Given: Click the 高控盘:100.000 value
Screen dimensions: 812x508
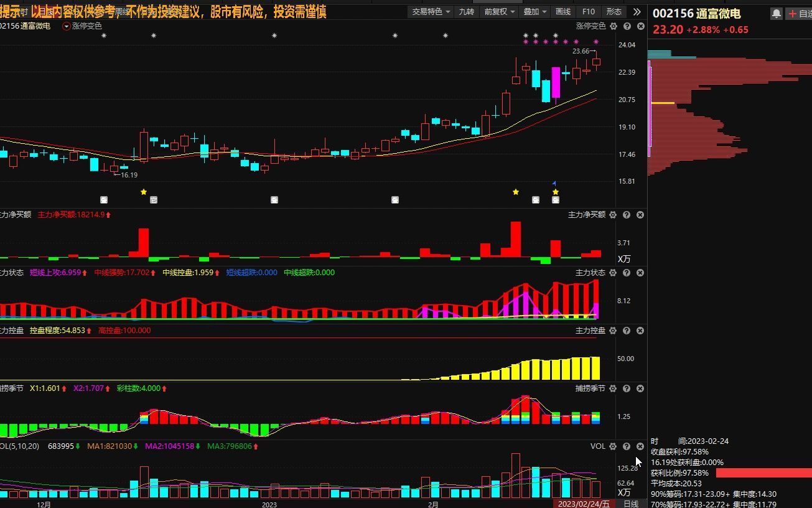Looking at the screenshot, I should coord(124,331).
